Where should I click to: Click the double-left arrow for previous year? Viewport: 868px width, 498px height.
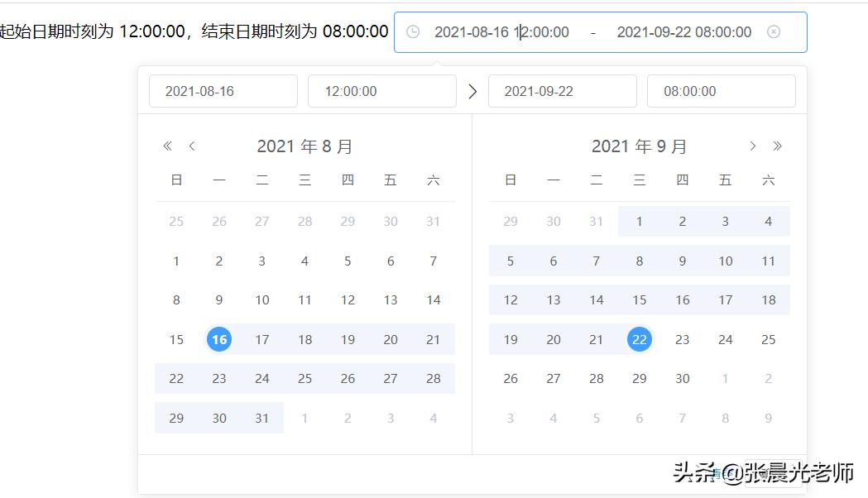[x=166, y=145]
